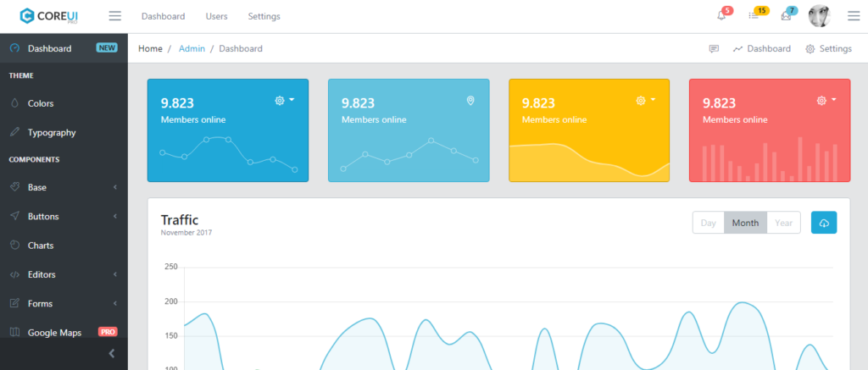Click the pencil icon beside Typography
This screenshot has height=370, width=868.
coord(15,132)
